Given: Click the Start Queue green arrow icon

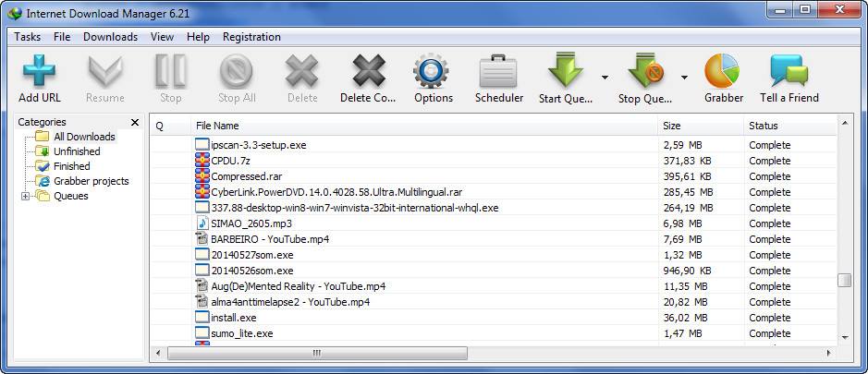Looking at the screenshot, I should point(565,69).
